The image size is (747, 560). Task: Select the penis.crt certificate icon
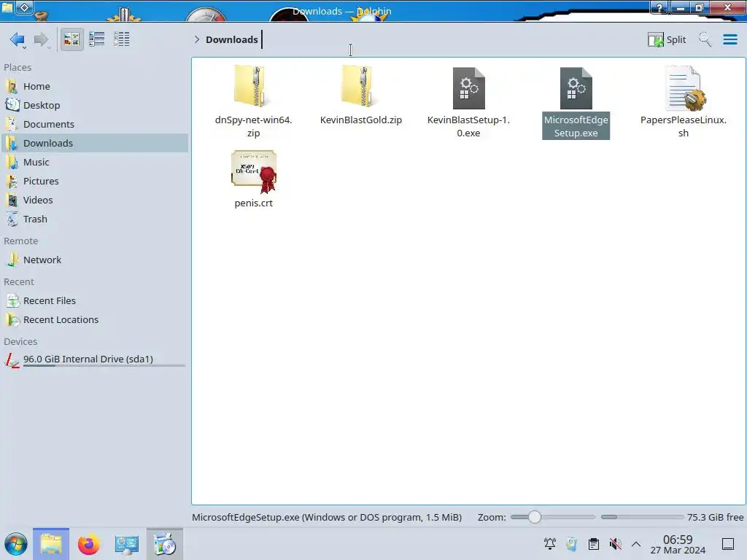click(254, 171)
